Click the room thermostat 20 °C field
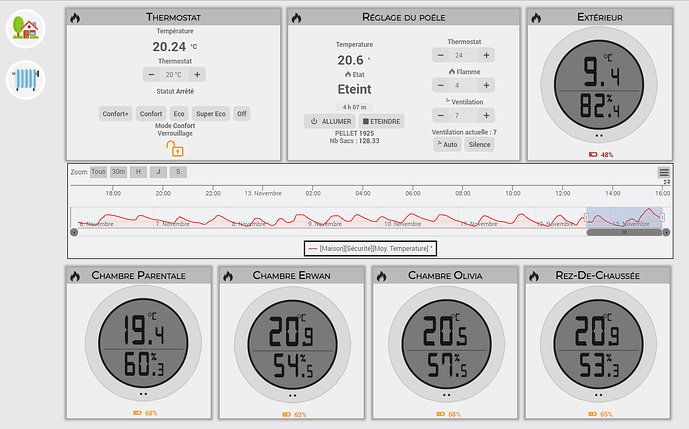Image resolution: width=689 pixels, height=429 pixels. coord(174,75)
